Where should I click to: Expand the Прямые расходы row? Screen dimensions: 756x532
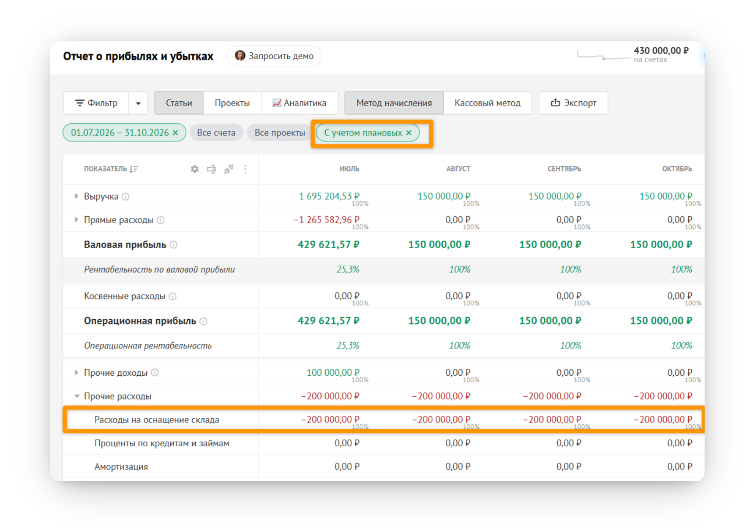click(x=76, y=220)
